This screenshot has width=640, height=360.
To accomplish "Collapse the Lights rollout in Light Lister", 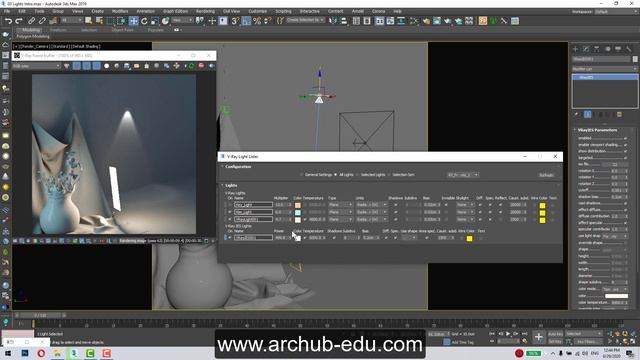I will click(222, 185).
